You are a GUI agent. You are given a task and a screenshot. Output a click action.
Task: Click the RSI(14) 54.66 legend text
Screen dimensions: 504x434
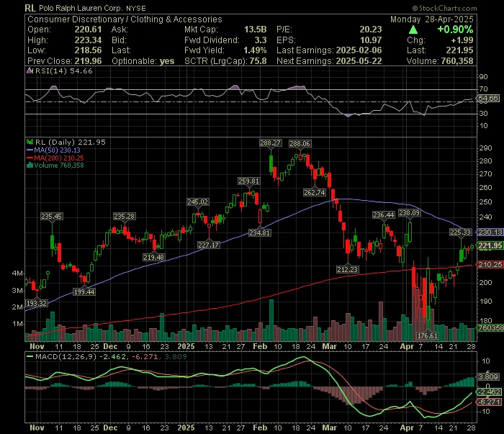coord(63,71)
